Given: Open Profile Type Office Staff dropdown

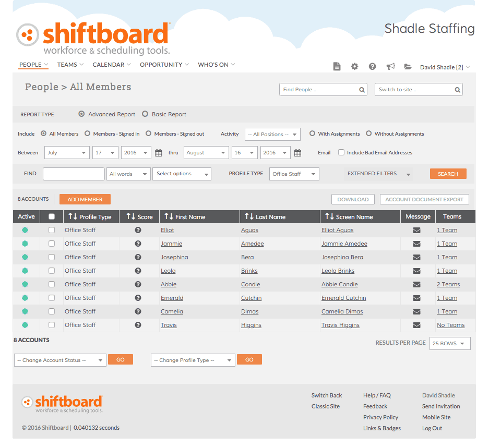Looking at the screenshot, I should [x=294, y=174].
